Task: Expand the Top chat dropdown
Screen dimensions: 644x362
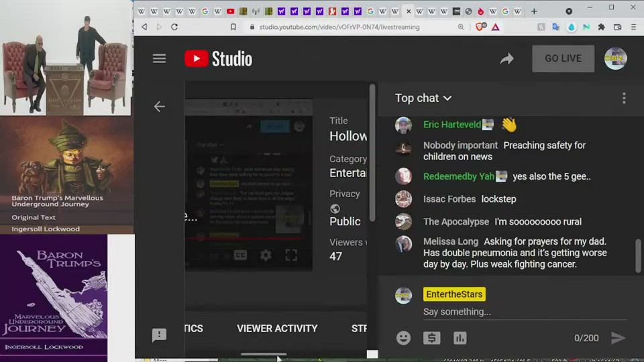Action: click(423, 98)
